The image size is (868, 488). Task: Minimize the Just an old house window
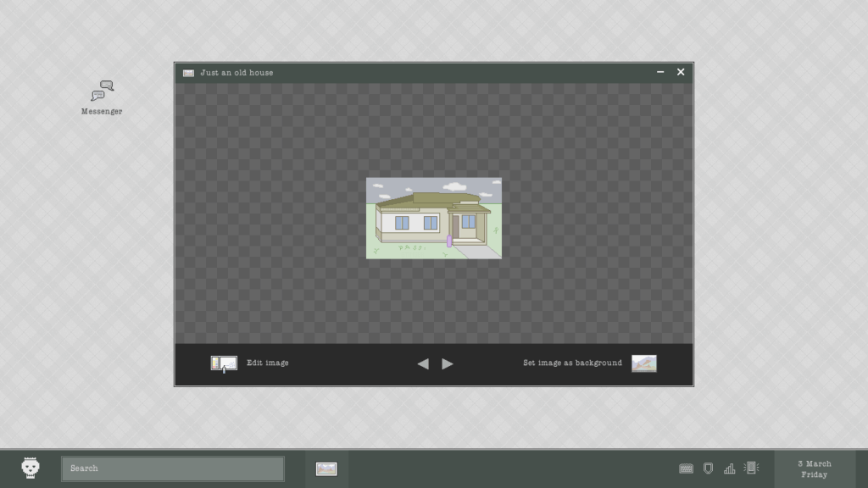tap(659, 72)
